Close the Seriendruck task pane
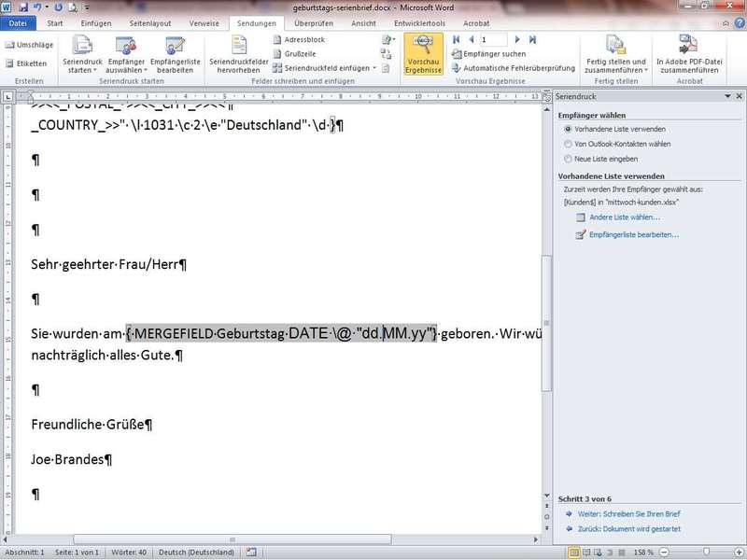The height and width of the screenshot is (560, 747). 739,96
